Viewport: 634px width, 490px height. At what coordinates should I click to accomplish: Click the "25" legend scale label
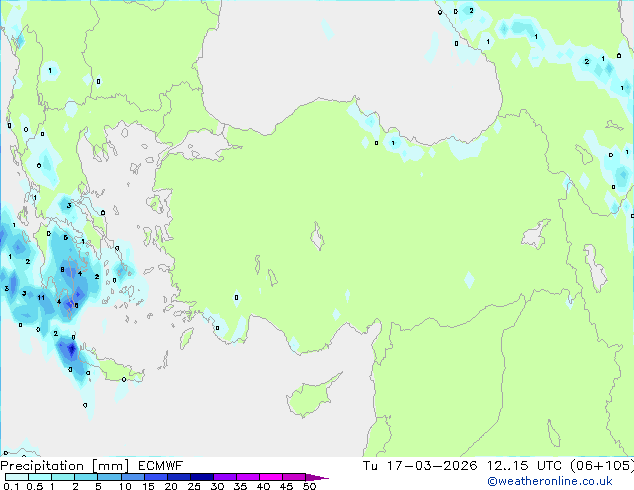[x=194, y=486]
